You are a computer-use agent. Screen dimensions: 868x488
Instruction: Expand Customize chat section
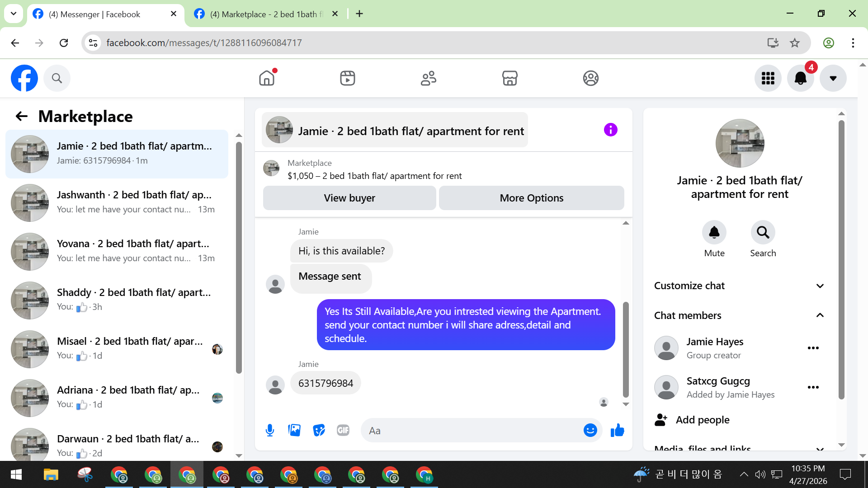740,286
